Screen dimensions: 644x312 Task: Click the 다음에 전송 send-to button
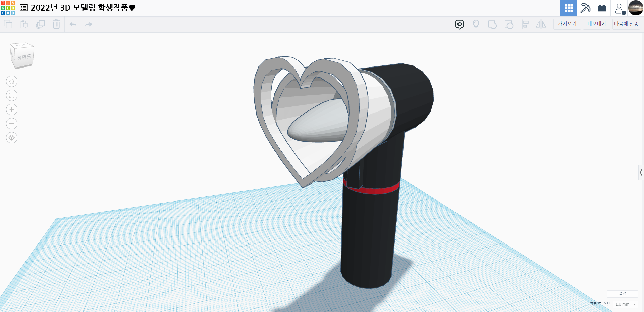(x=626, y=24)
